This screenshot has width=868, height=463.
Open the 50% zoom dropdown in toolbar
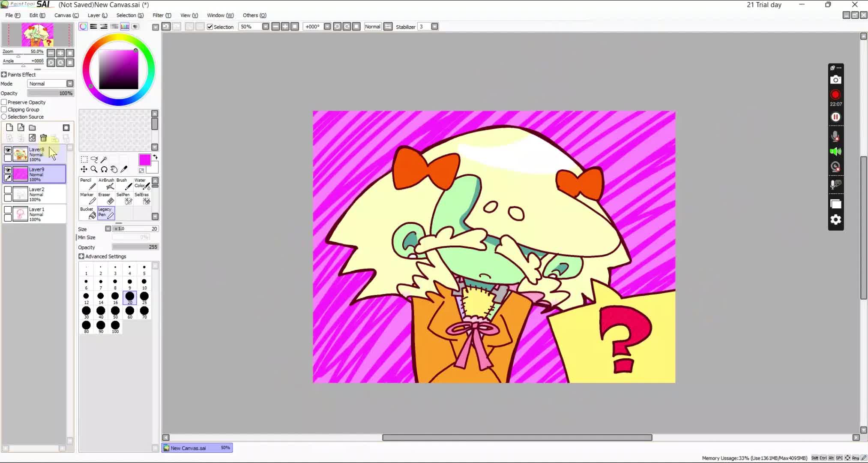coord(266,27)
